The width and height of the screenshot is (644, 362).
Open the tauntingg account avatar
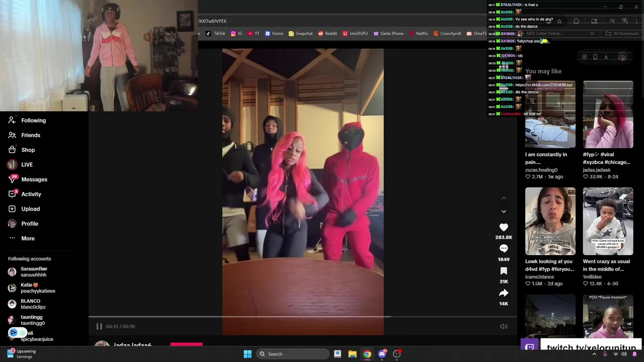(12, 320)
